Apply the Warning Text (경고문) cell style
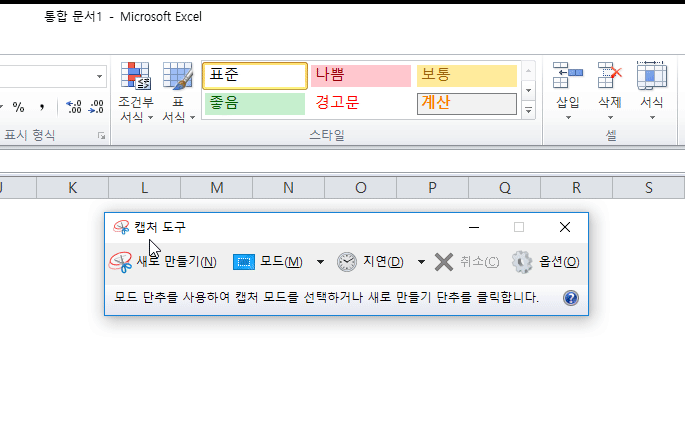This screenshot has height=439, width=685. pyautogui.click(x=361, y=104)
